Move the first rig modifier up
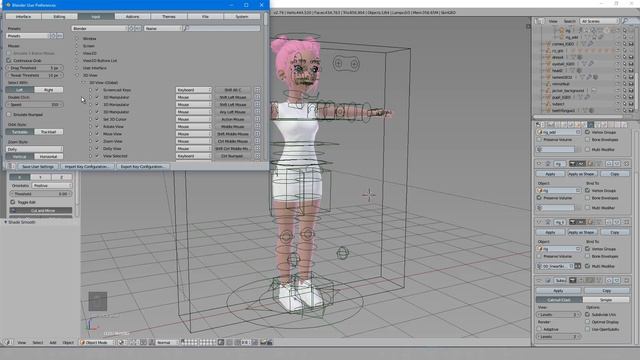The height and width of the screenshot is (360, 640). point(609,164)
